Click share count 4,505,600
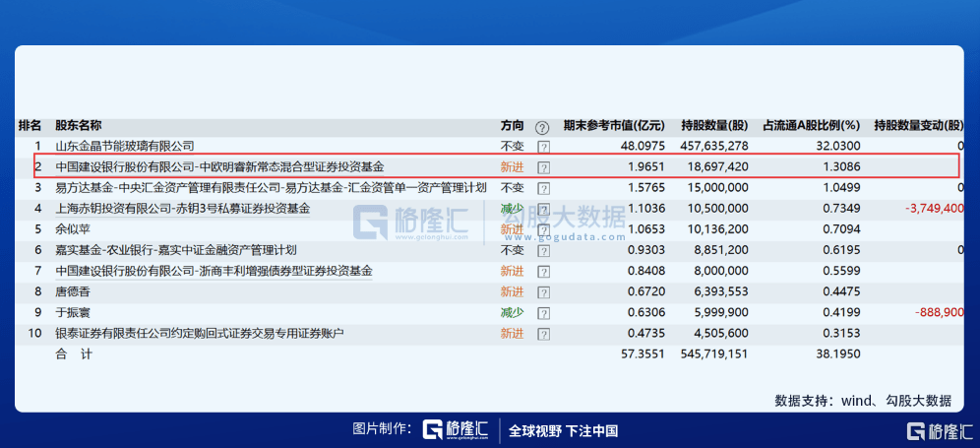980x448 pixels. (x=720, y=334)
